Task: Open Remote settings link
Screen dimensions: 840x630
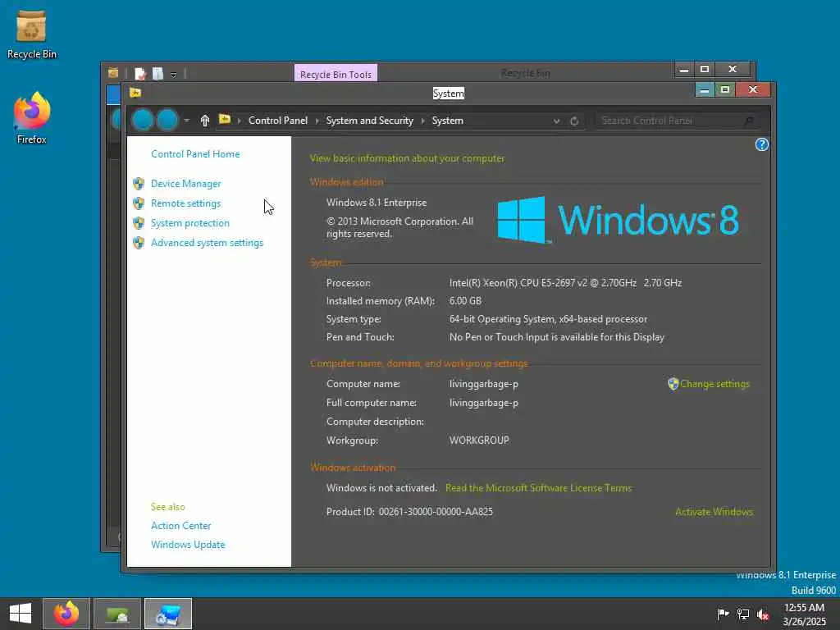Action: coord(185,203)
